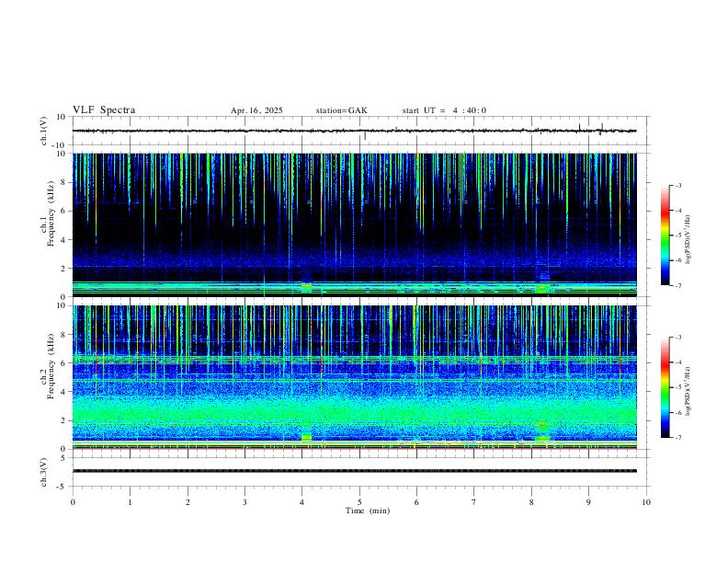Click the "ch.3(V)" axis label

click(x=44, y=473)
